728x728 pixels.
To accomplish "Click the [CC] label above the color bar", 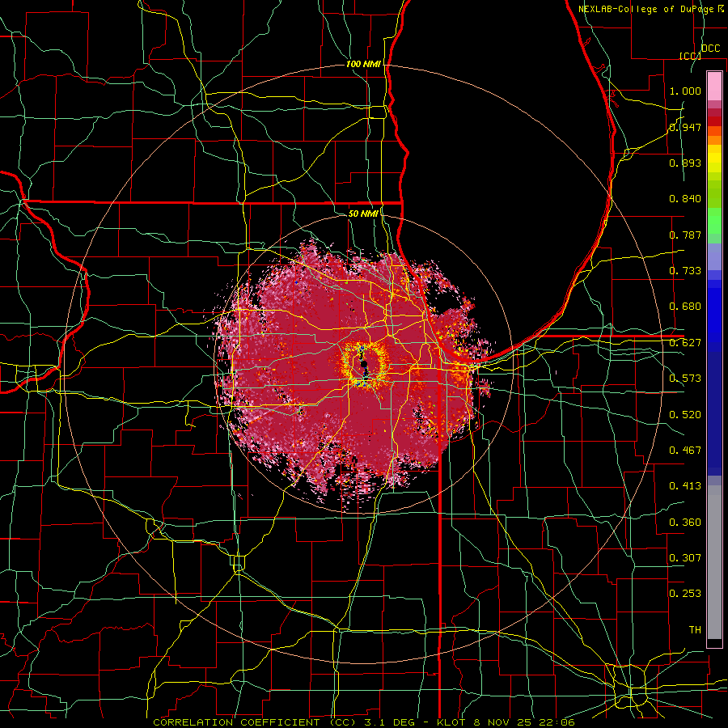I will click(690, 56).
